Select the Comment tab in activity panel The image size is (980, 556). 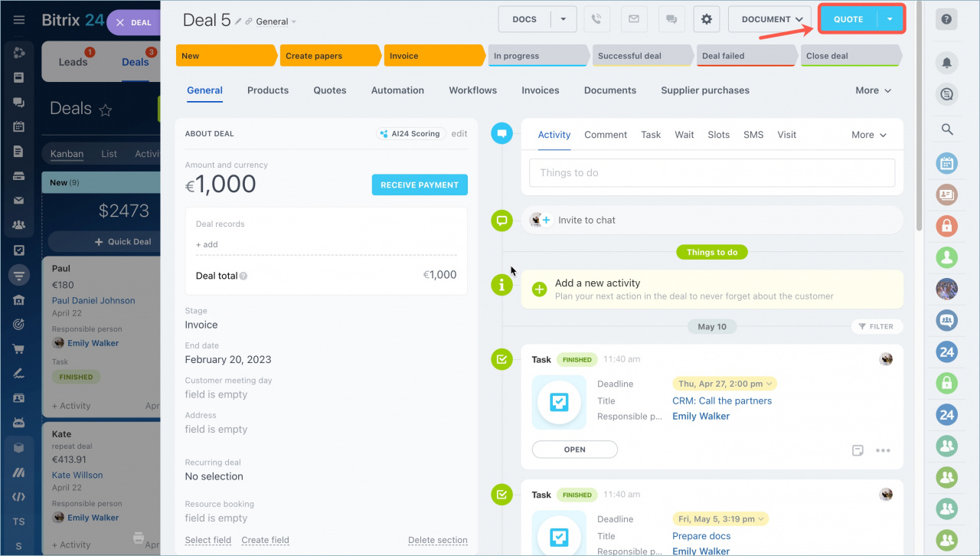[606, 135]
